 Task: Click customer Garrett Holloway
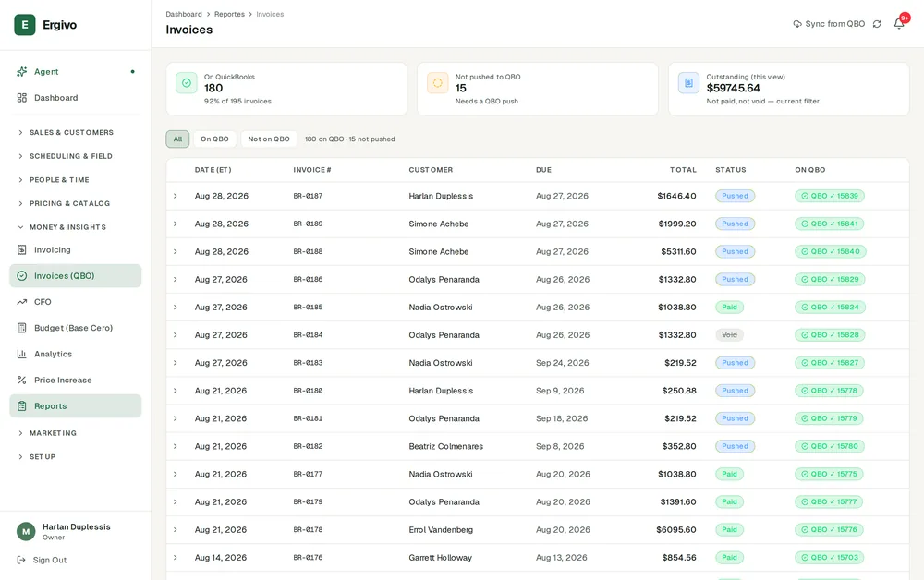click(440, 558)
